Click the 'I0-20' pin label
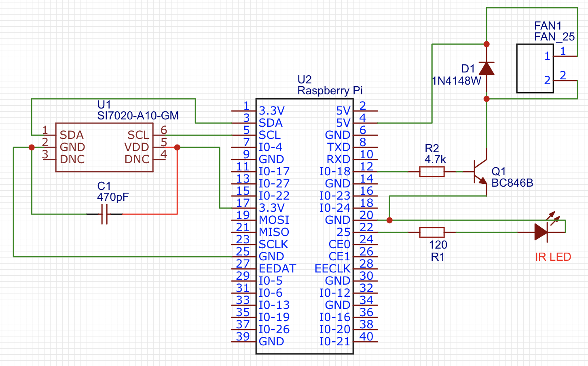588x366 pixels. 334,330
